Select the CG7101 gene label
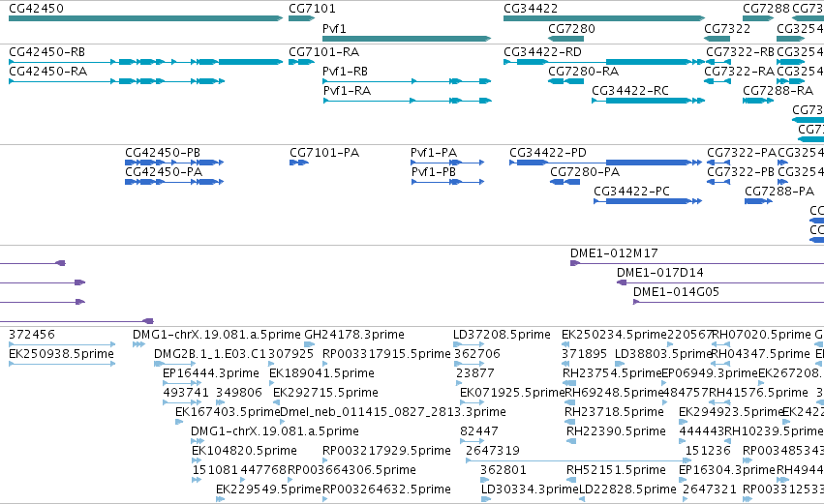This screenshot has width=824, height=504. [x=312, y=9]
